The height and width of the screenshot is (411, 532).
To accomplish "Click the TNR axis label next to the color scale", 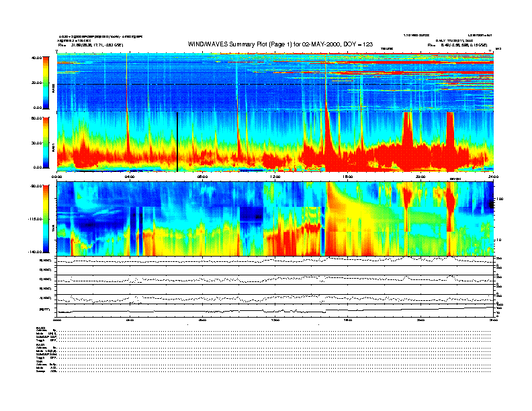I will [x=53, y=230].
